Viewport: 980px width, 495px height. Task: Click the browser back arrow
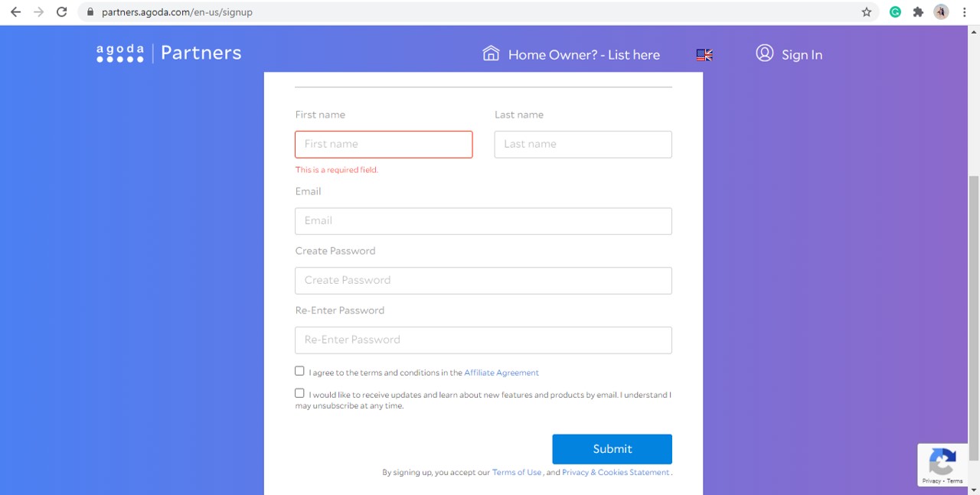tap(15, 12)
